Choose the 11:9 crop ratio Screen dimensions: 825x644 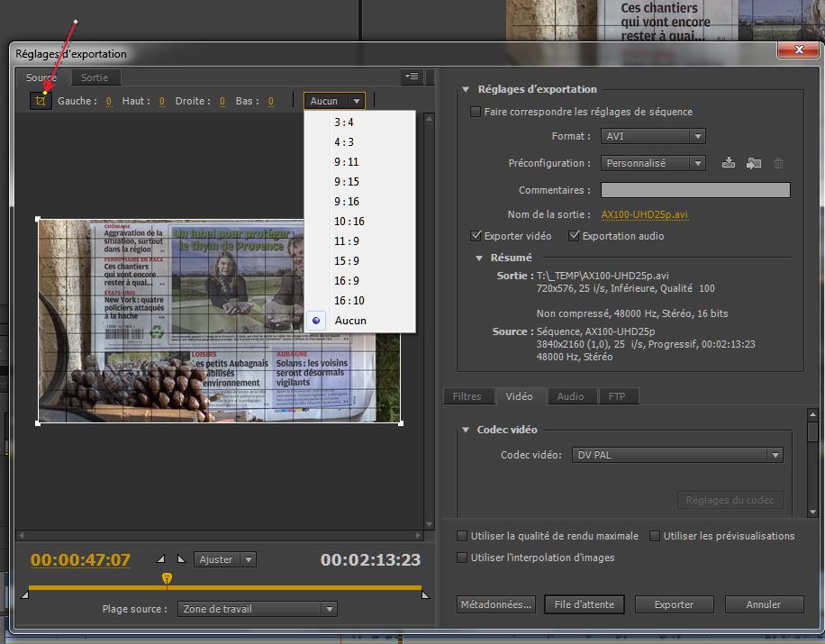click(360, 241)
